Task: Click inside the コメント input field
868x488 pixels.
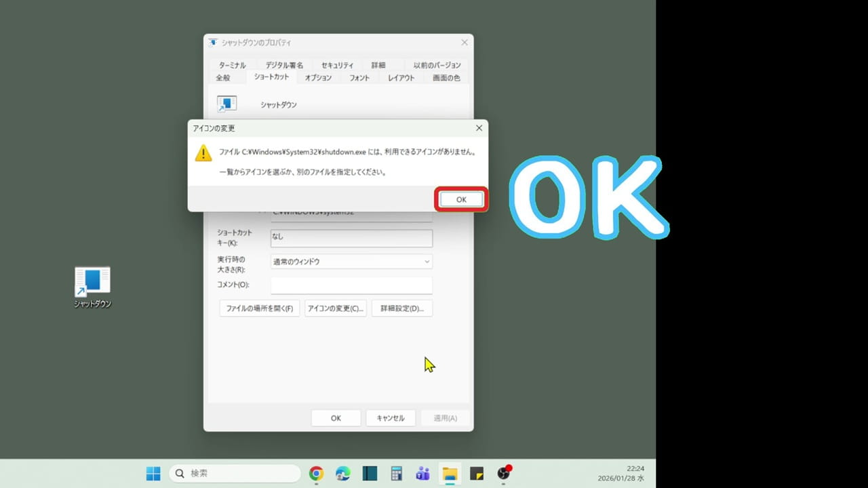Action: pos(351,285)
